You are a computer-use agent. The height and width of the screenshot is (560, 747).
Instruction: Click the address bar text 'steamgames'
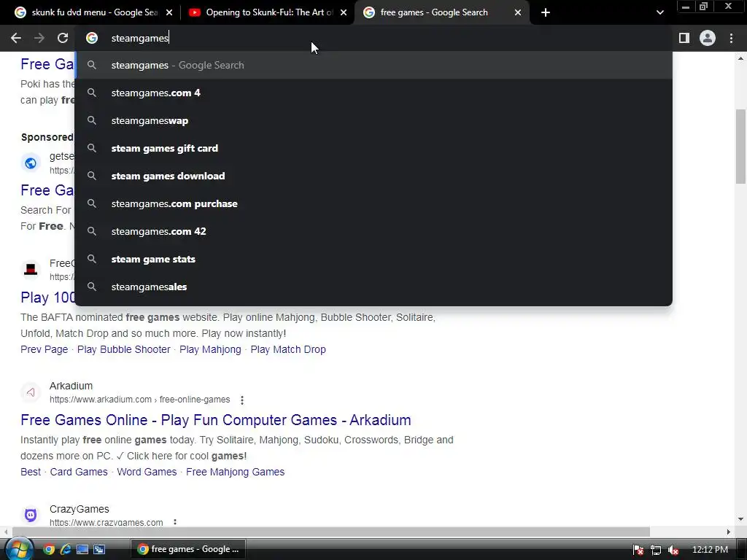[x=139, y=38]
